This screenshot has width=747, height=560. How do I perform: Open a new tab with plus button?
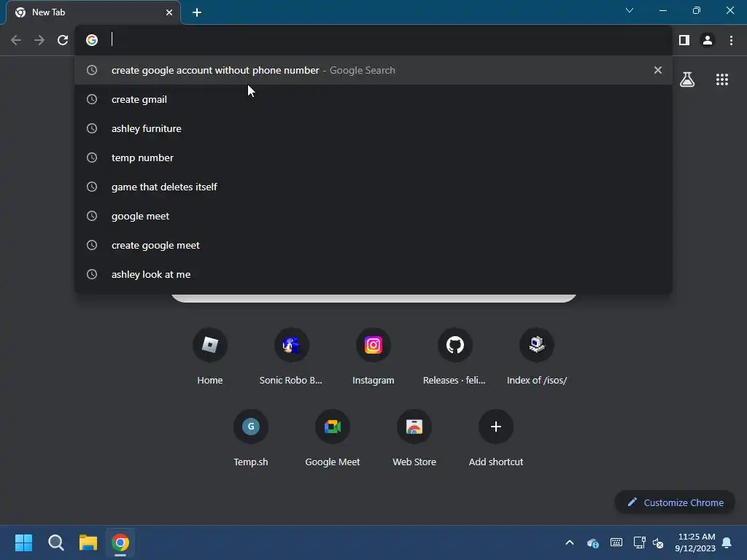click(x=197, y=12)
